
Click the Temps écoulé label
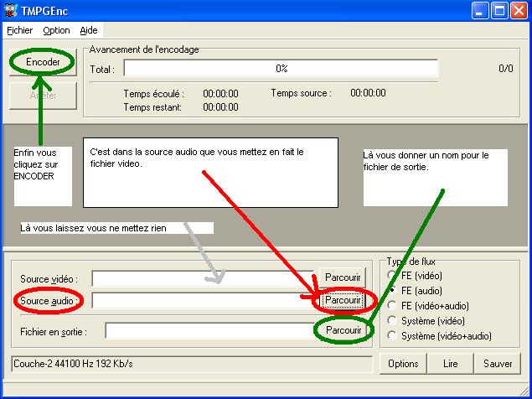(x=153, y=94)
